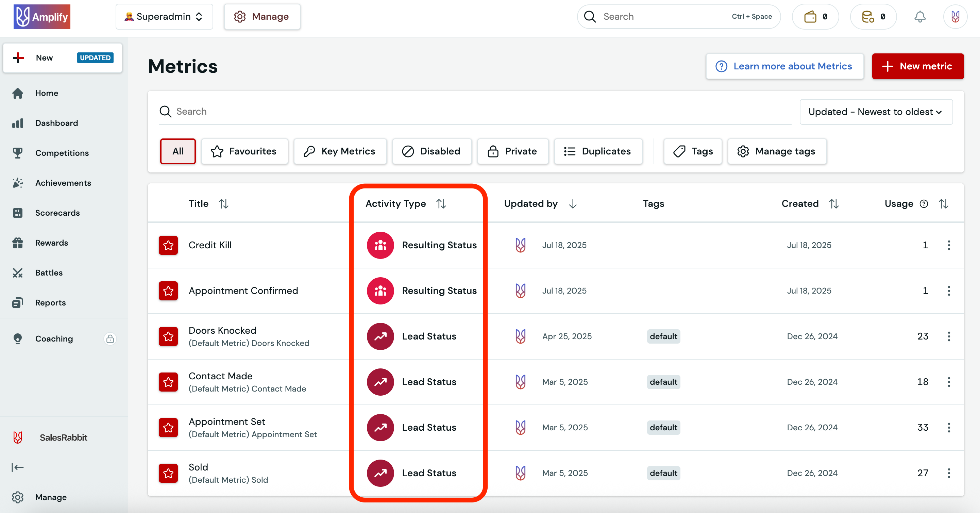Click the default tag on Doors Knocked
The image size is (980, 513).
point(663,336)
